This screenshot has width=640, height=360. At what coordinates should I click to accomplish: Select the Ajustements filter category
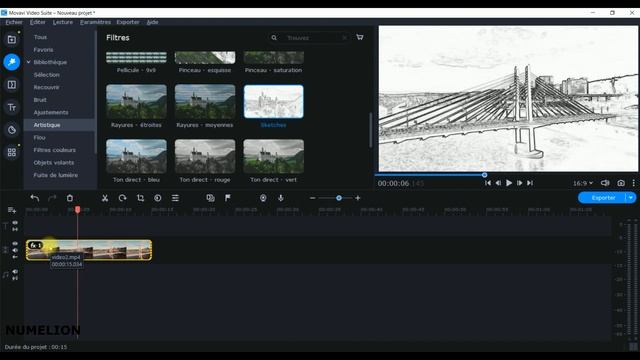coord(51,112)
